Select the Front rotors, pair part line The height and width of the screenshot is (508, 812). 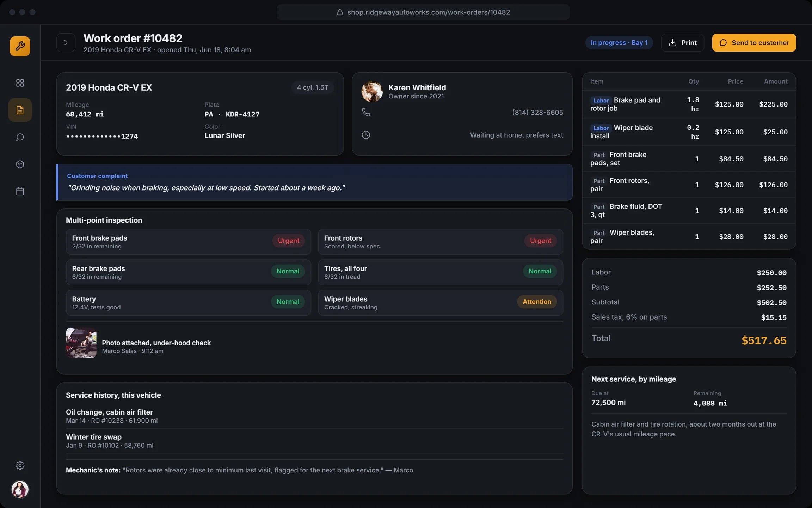point(689,185)
